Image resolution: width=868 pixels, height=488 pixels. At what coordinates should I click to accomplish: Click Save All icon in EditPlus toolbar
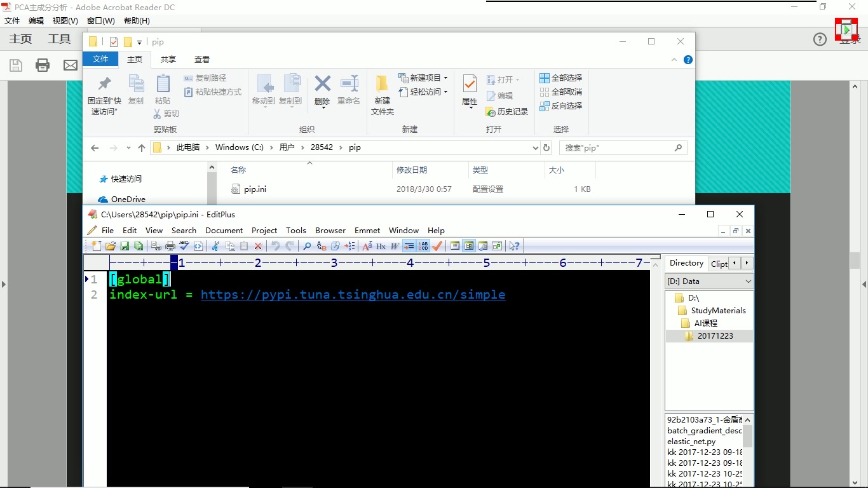click(x=139, y=246)
